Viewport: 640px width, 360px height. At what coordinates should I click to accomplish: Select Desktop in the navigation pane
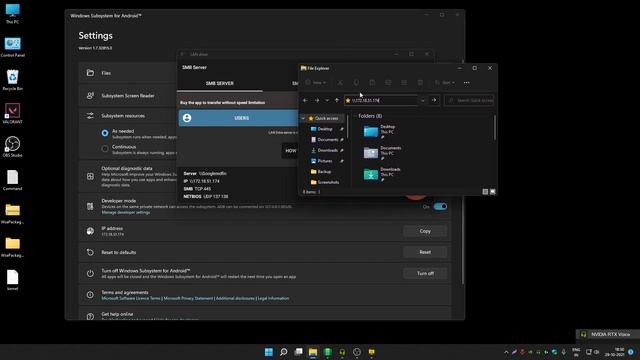325,129
